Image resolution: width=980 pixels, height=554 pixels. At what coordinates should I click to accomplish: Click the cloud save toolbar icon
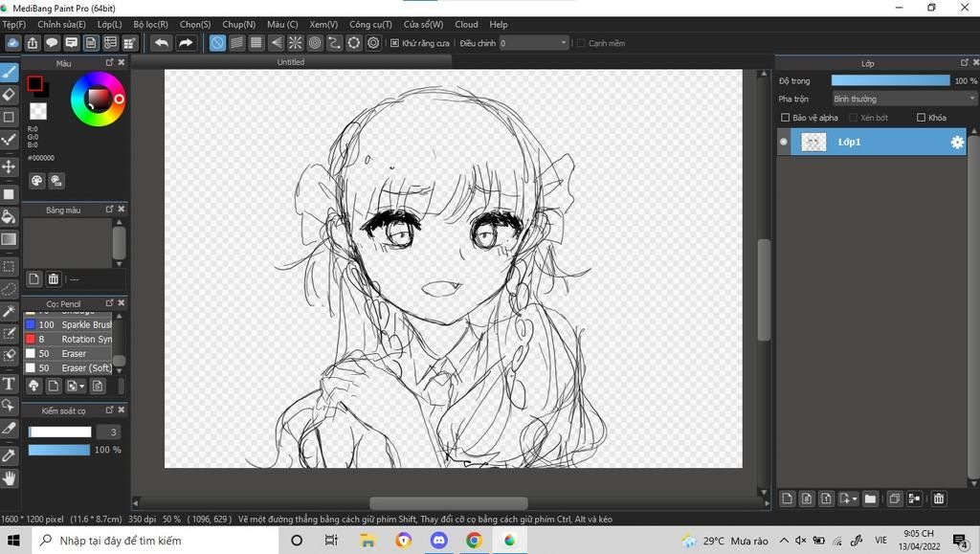(x=13, y=42)
